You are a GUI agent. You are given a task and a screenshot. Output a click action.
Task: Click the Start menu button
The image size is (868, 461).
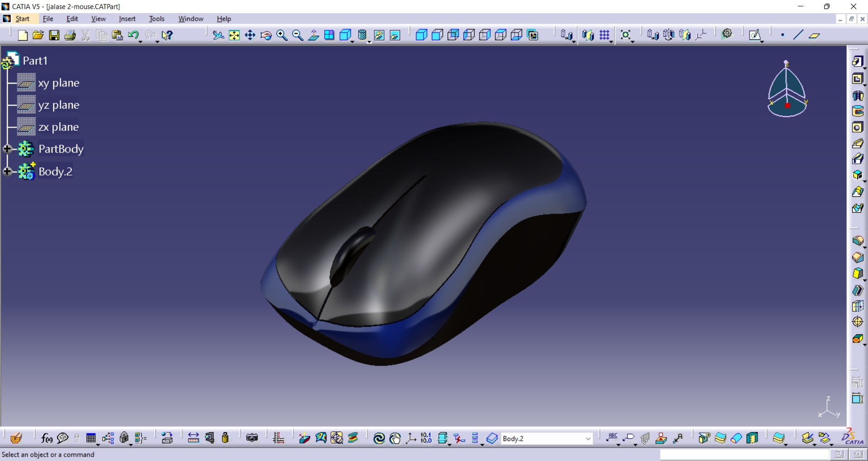point(22,19)
